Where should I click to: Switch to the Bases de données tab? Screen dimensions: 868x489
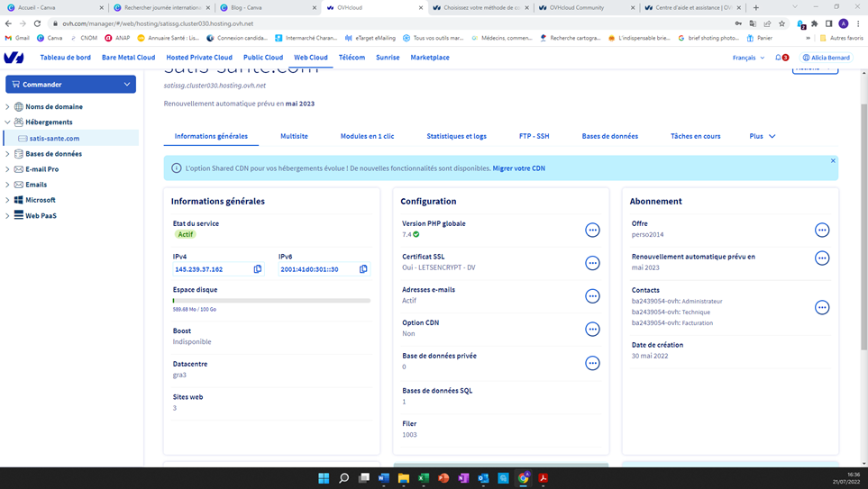[609, 136]
